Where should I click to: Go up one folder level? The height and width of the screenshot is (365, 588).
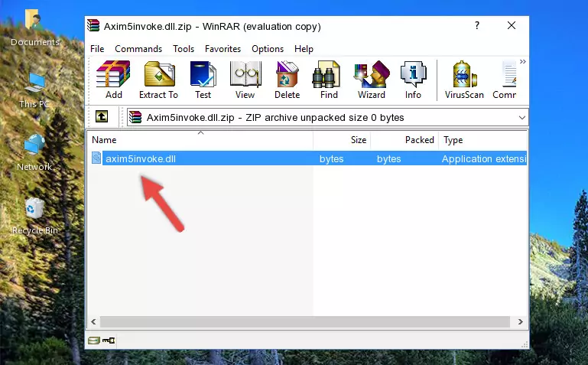coord(102,116)
